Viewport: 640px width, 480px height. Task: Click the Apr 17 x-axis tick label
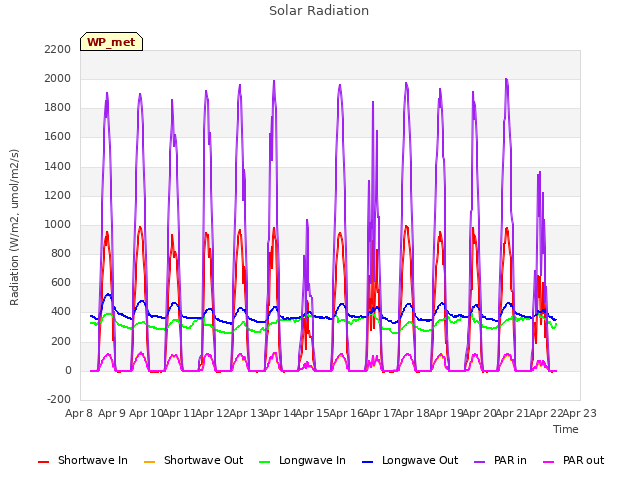tap(379, 413)
